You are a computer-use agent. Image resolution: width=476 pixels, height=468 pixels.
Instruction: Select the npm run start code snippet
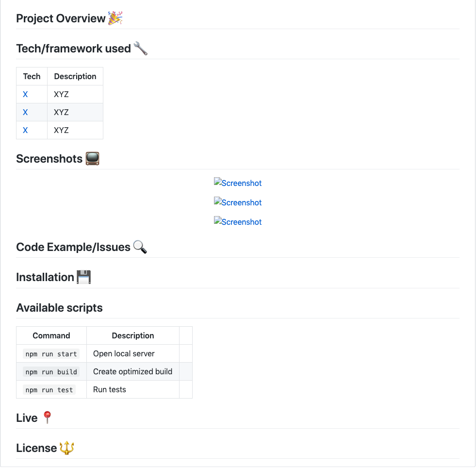pos(51,354)
